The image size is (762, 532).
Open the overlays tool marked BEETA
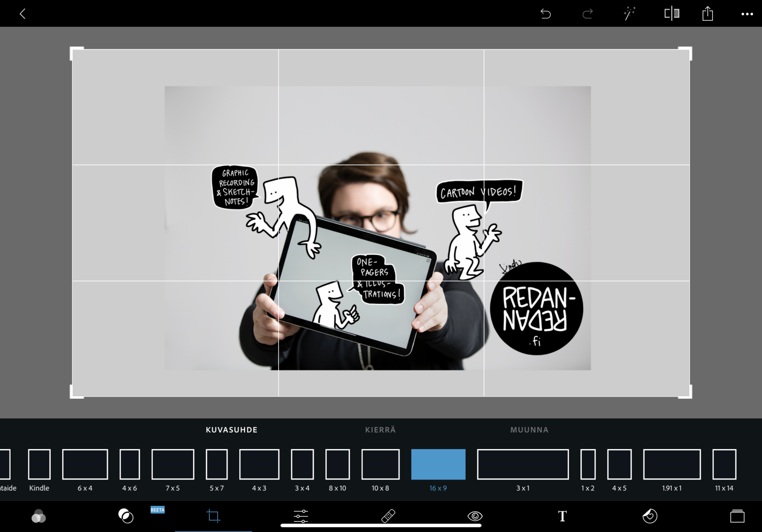tap(126, 515)
